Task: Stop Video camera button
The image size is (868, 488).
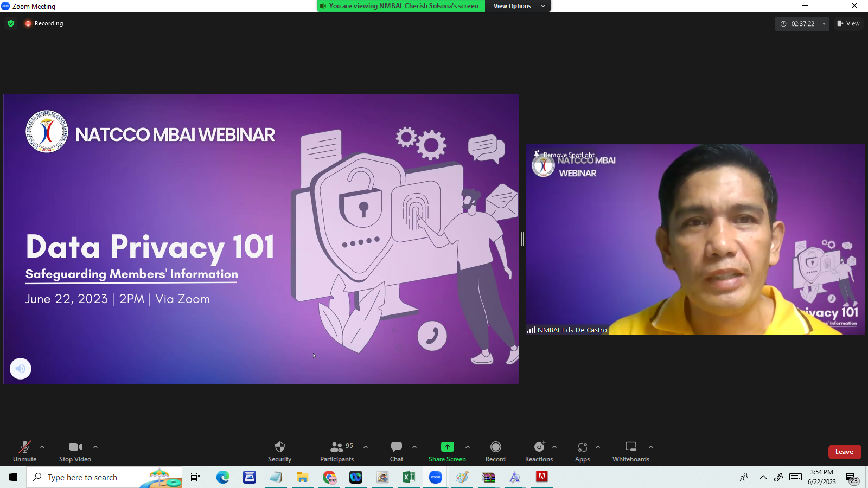Action: [x=75, y=451]
